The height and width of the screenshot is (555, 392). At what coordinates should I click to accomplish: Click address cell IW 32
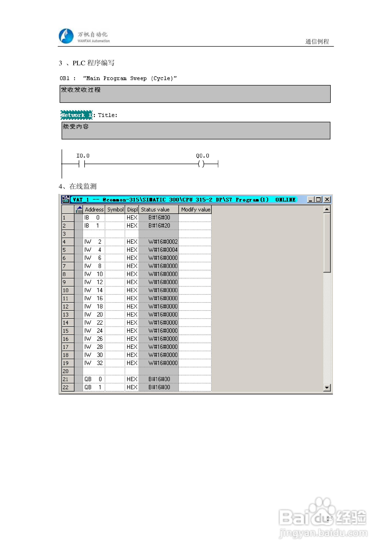tap(94, 363)
